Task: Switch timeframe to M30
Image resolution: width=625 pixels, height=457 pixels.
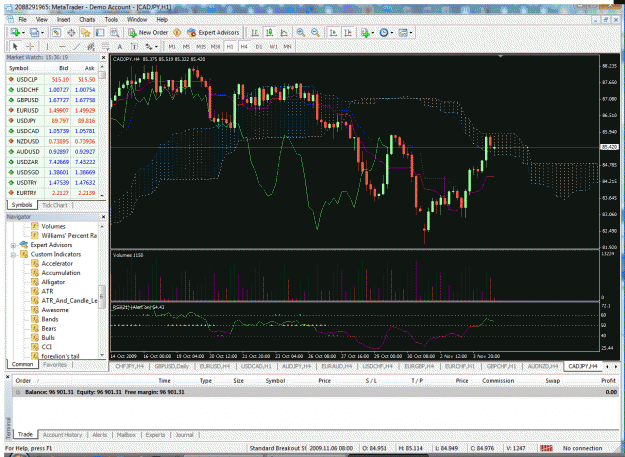Action: pos(215,47)
